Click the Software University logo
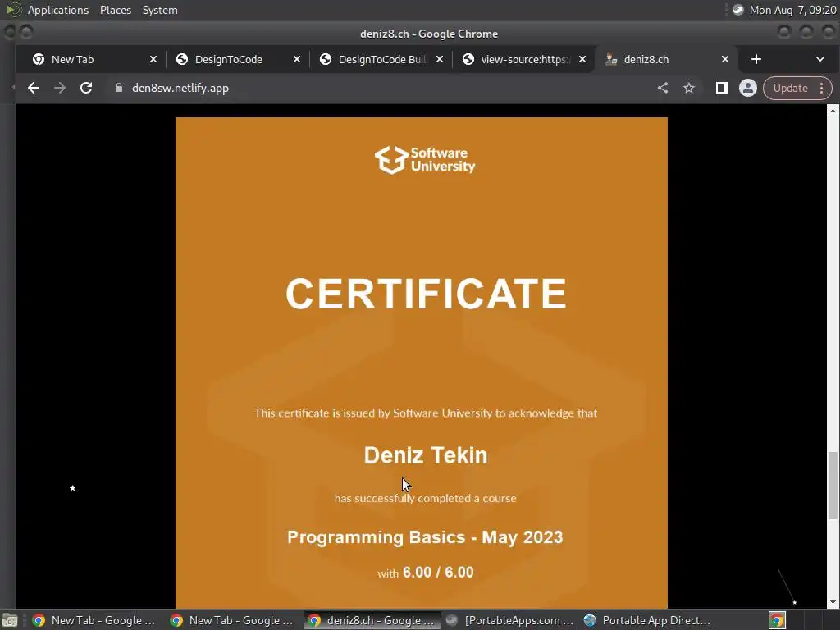 [425, 160]
